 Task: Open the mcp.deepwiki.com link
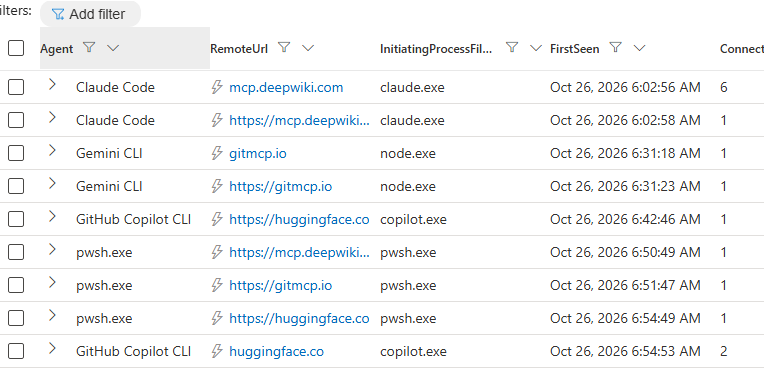(x=286, y=87)
